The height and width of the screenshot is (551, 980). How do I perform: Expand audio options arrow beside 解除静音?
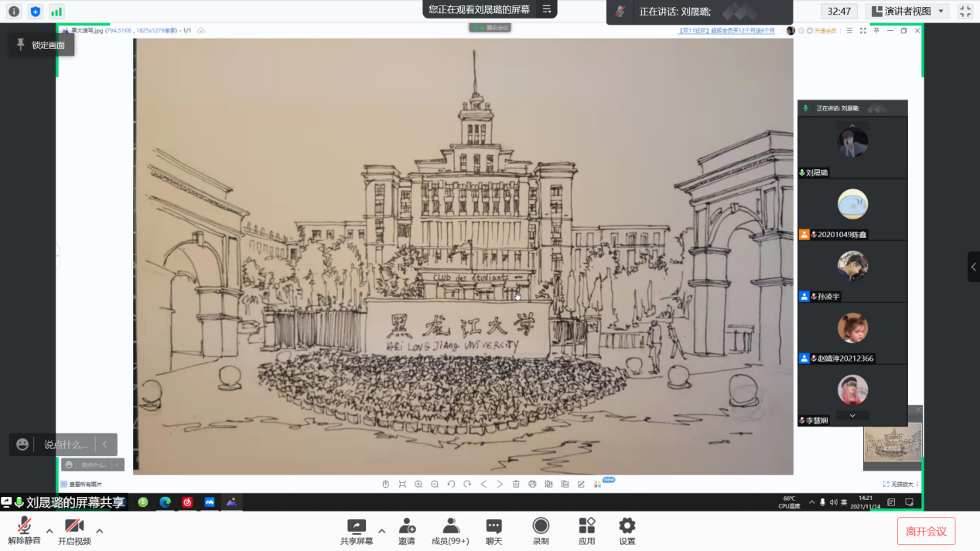pyautogui.click(x=50, y=531)
